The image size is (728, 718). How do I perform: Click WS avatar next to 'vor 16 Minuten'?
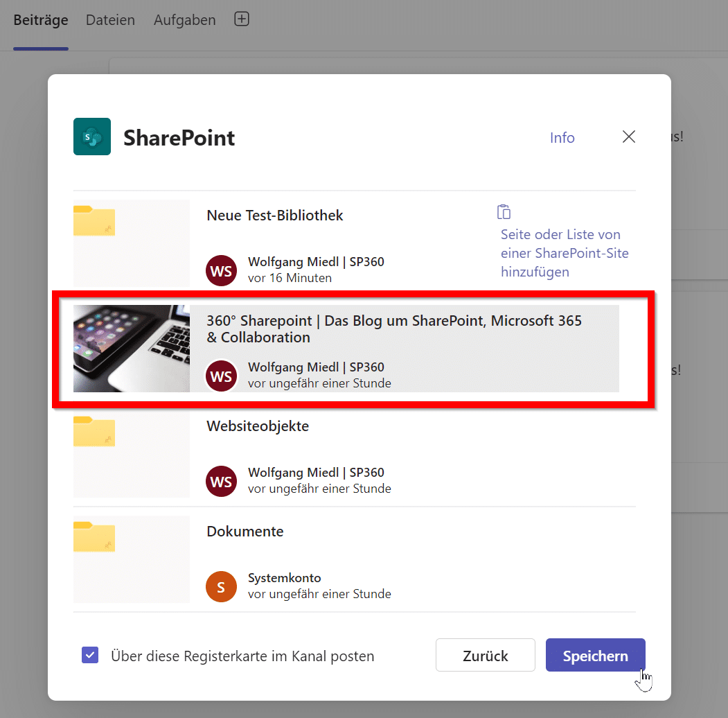coord(222,270)
